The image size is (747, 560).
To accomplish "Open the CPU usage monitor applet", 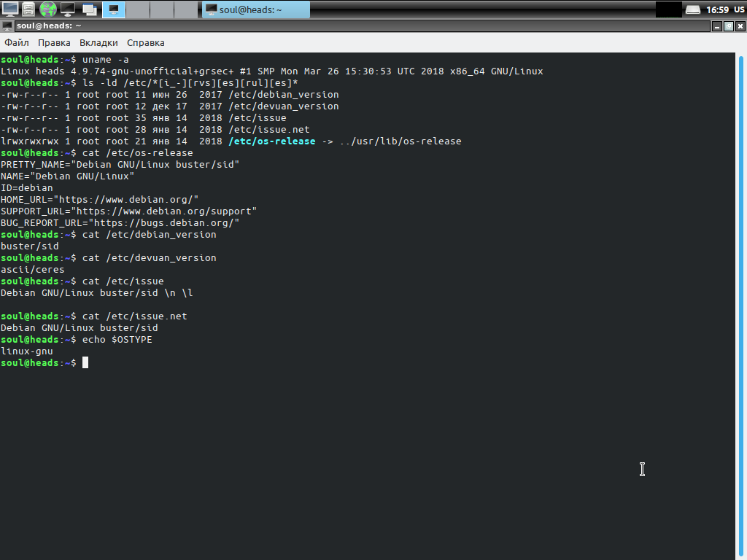I will (x=668, y=9).
